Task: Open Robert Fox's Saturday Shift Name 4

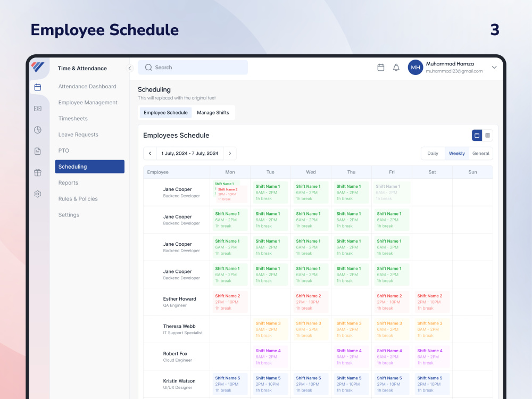Action: pyautogui.click(x=432, y=356)
